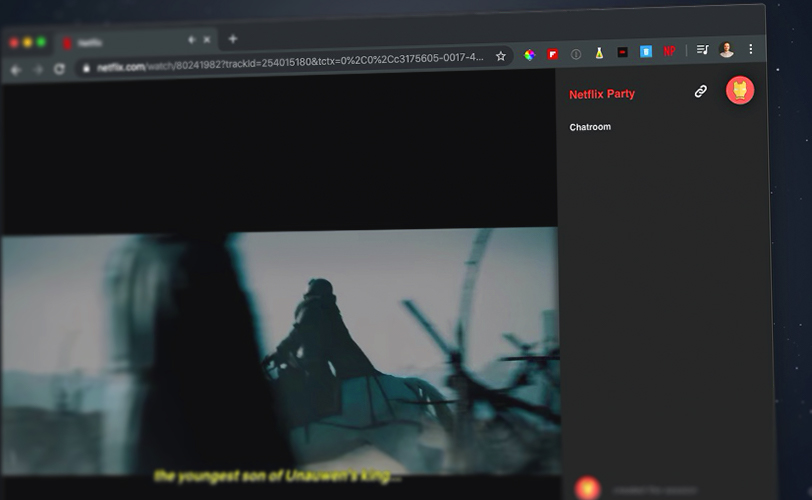Click the black square extension with red dash
Viewport: 812px width, 500px height.
(622, 52)
